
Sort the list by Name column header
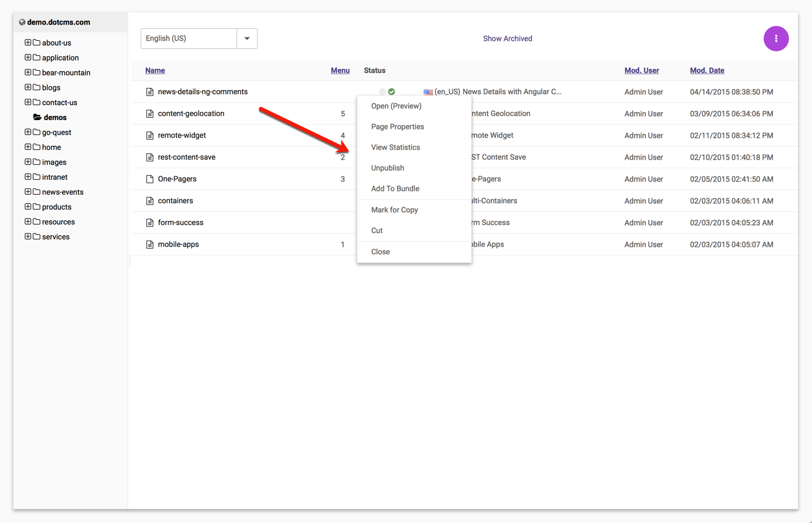click(x=155, y=71)
